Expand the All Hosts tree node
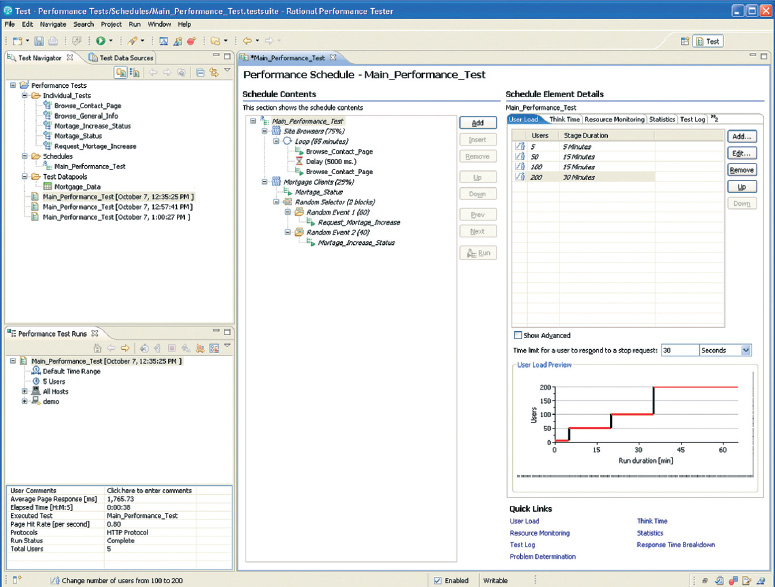The height and width of the screenshot is (587, 775). point(24,391)
